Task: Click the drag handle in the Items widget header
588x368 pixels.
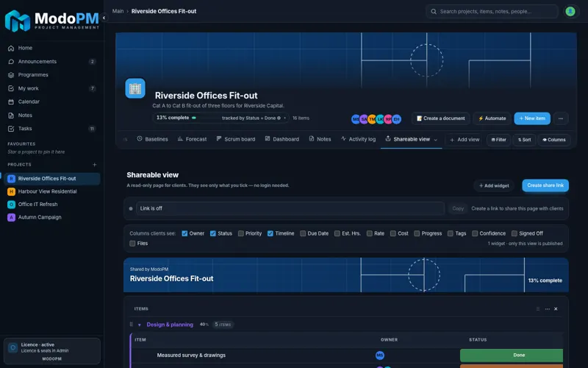Action: (538, 309)
